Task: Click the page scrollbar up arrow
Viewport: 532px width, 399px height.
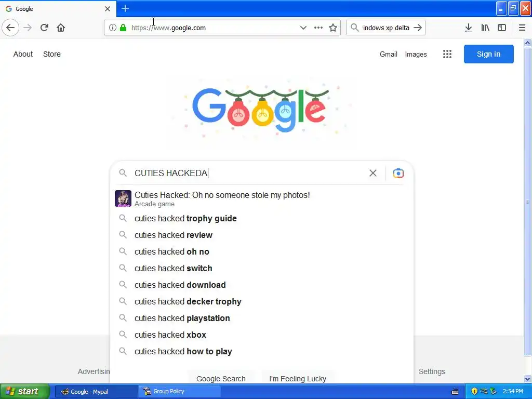Action: point(527,43)
